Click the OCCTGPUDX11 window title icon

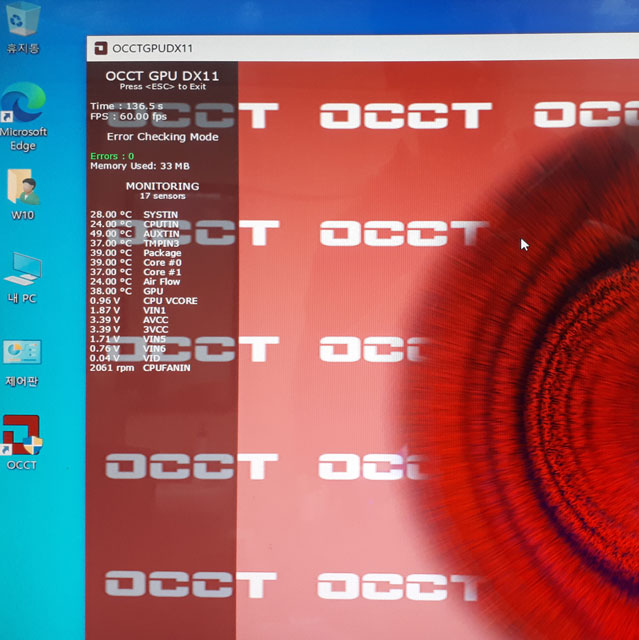click(100, 48)
